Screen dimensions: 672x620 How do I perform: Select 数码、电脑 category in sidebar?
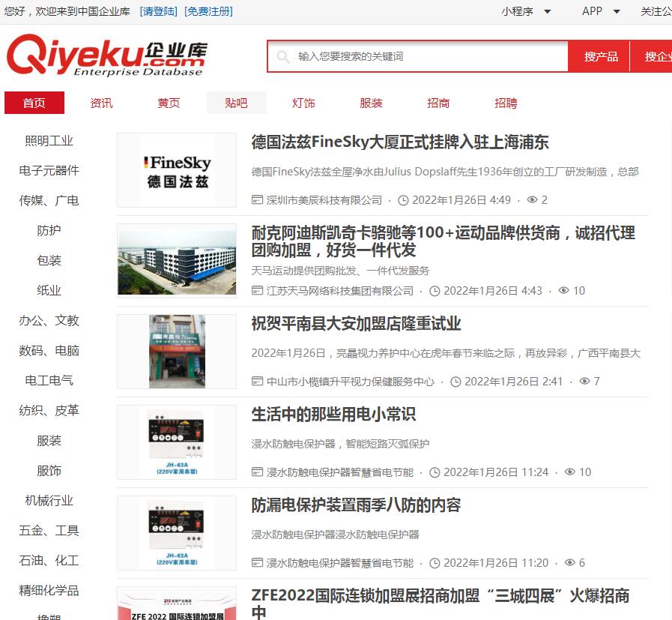[x=49, y=351]
